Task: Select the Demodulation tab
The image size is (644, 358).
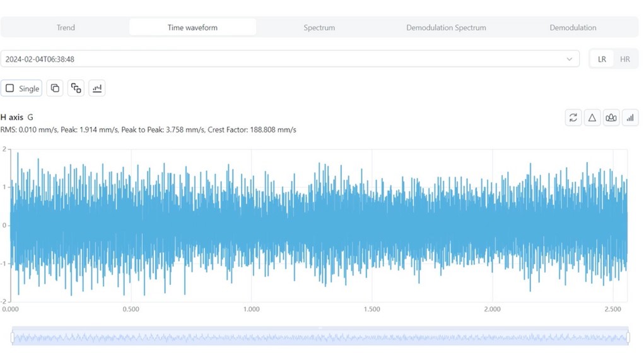Action: (573, 27)
